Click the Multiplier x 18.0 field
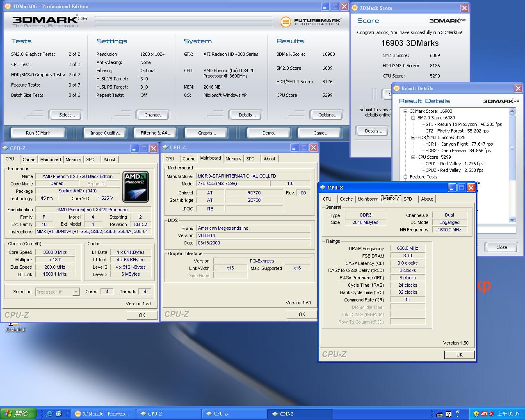Screen dimensions: 525x420 (55, 260)
